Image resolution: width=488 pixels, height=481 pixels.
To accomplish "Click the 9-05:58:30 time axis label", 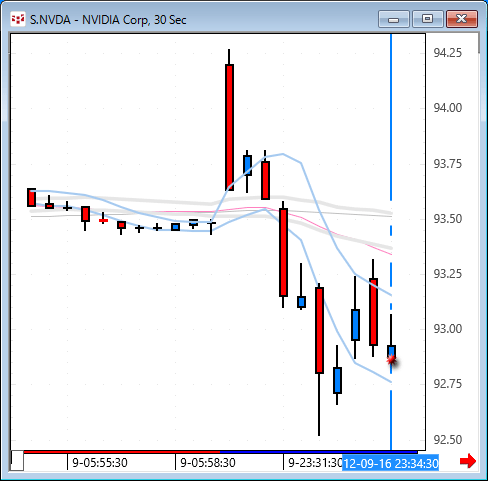I will click(208, 463).
